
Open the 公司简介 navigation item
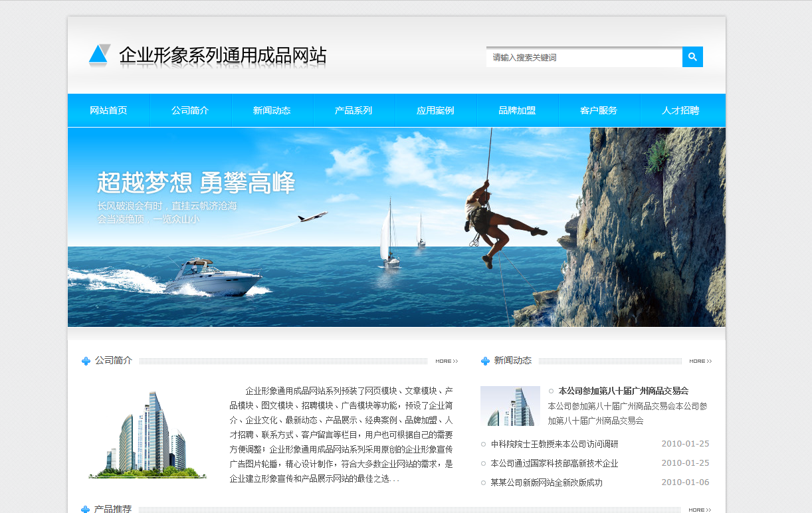[190, 110]
